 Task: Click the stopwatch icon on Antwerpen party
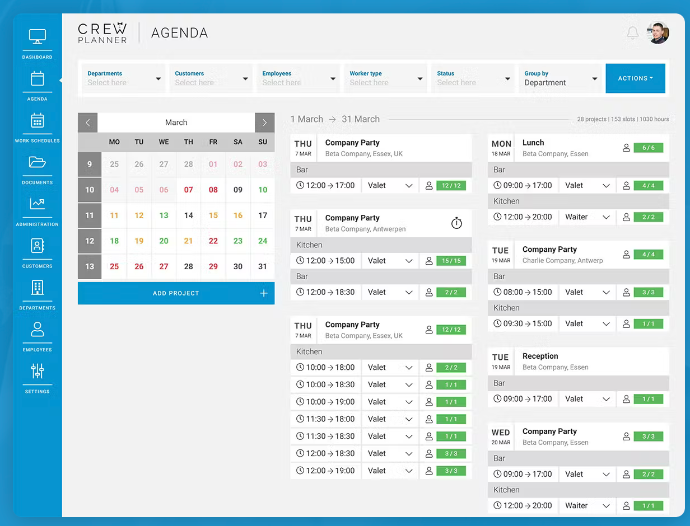pyautogui.click(x=456, y=223)
